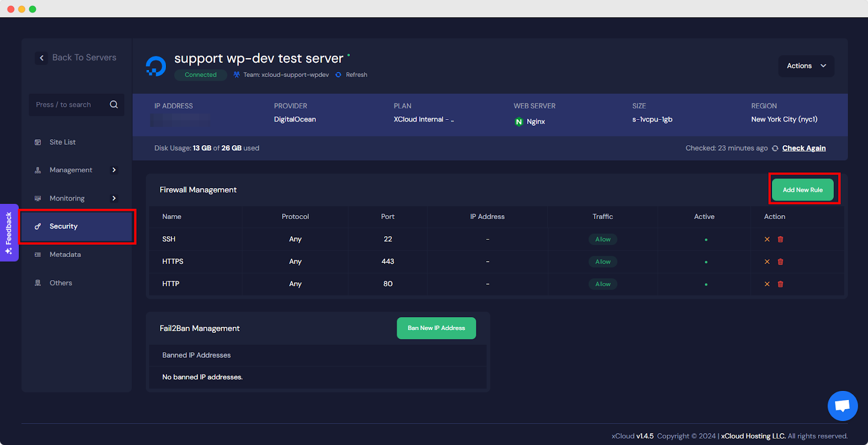Expand the Monitoring submenu chevron

[x=114, y=198]
